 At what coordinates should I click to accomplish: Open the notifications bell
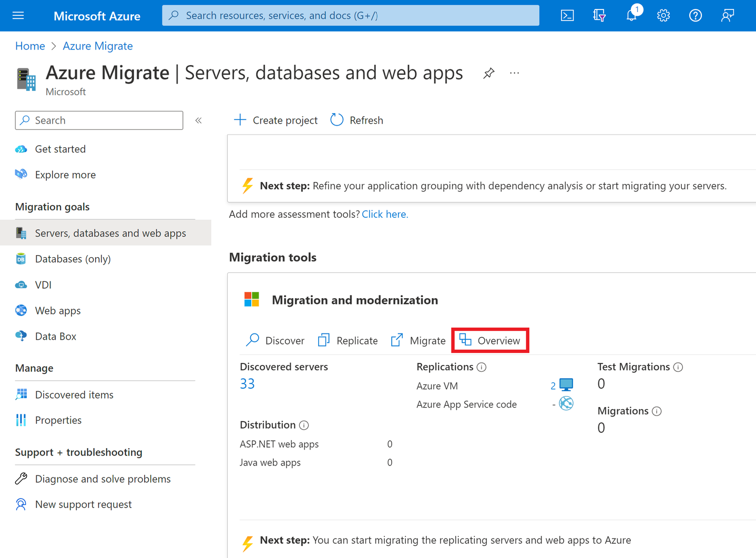(631, 16)
